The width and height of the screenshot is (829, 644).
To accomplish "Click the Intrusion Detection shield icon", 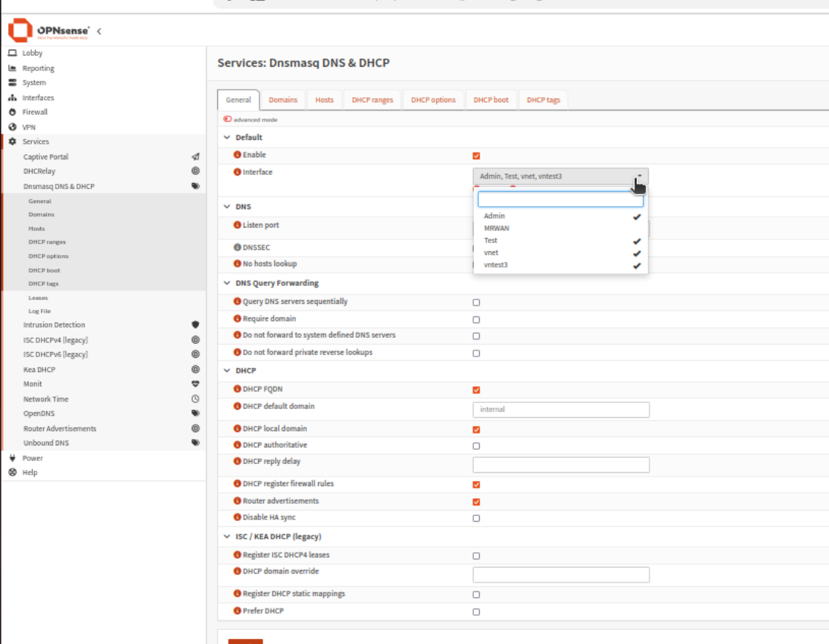I will [x=195, y=325].
